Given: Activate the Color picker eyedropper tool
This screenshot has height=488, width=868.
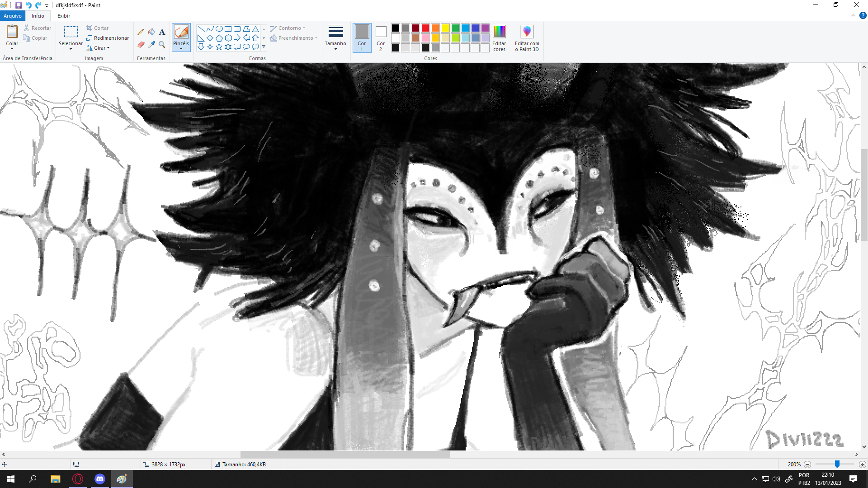Looking at the screenshot, I should click(151, 44).
